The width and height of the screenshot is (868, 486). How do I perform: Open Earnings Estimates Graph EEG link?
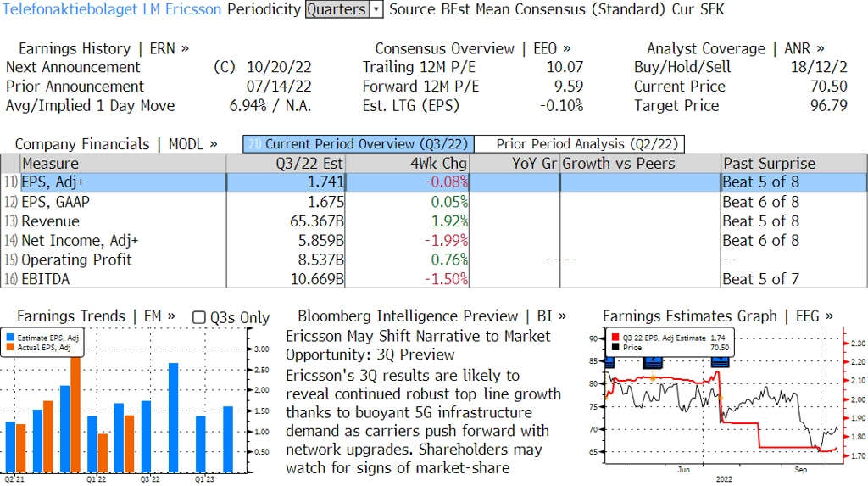point(718,316)
